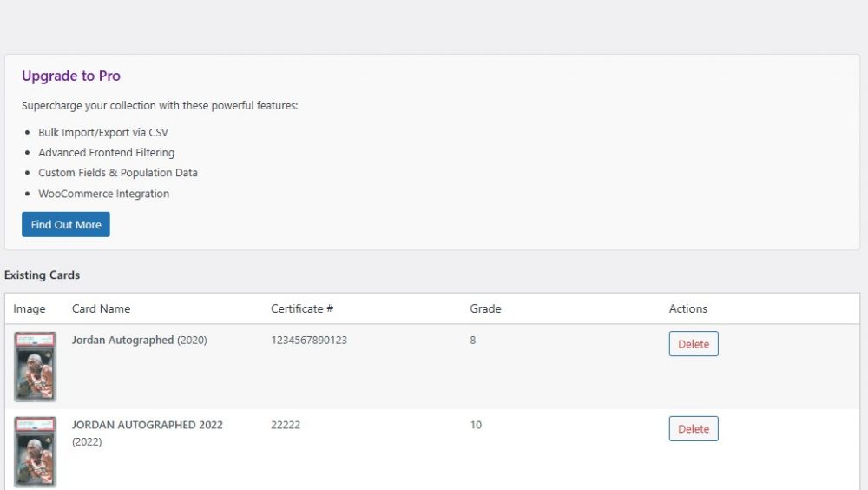Click the Custom Fields & Population Data item

[118, 173]
